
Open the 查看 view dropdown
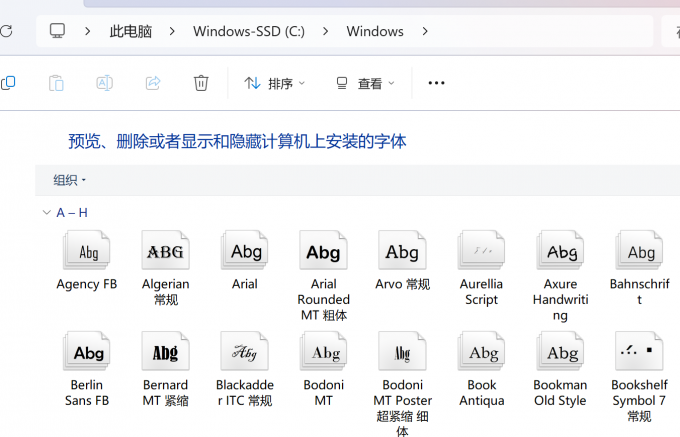click(366, 83)
